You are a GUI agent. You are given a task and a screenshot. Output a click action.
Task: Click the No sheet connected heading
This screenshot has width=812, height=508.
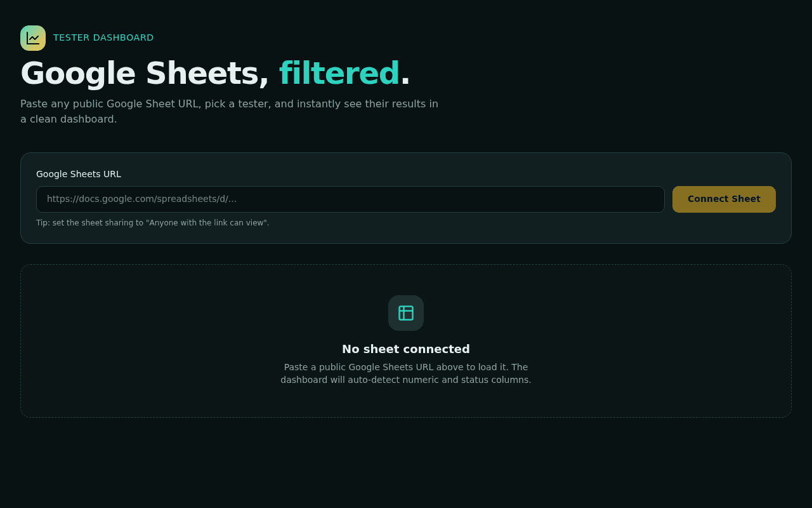point(406,349)
